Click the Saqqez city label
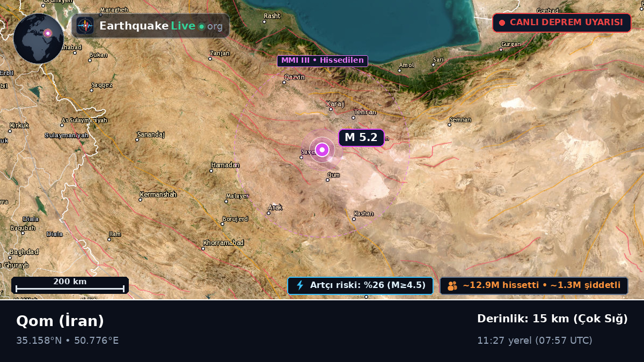This screenshot has height=362, width=644. coord(102,85)
